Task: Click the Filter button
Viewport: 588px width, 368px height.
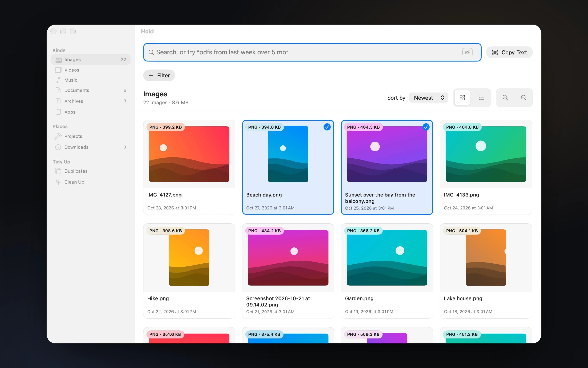Action: click(159, 75)
